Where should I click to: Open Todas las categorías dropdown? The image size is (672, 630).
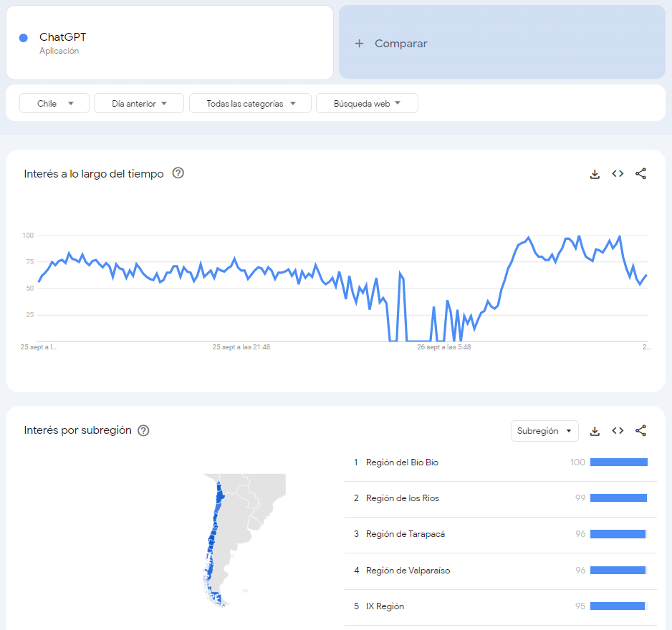[x=250, y=104]
